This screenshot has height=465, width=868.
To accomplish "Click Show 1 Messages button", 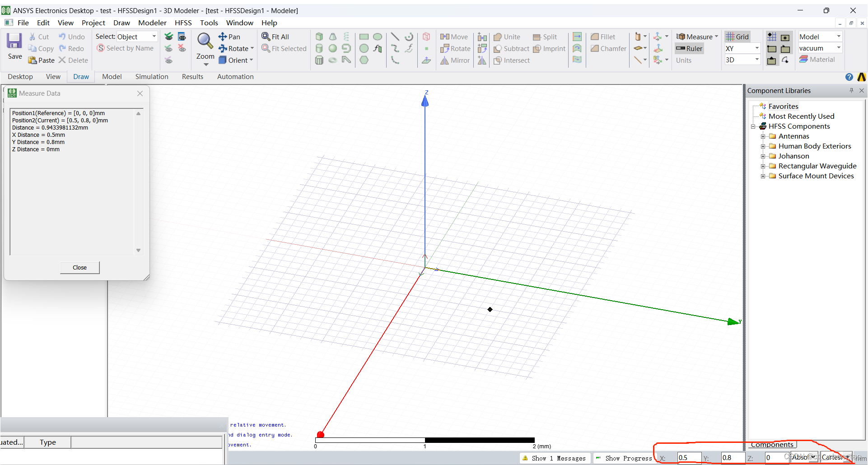I will pos(554,458).
